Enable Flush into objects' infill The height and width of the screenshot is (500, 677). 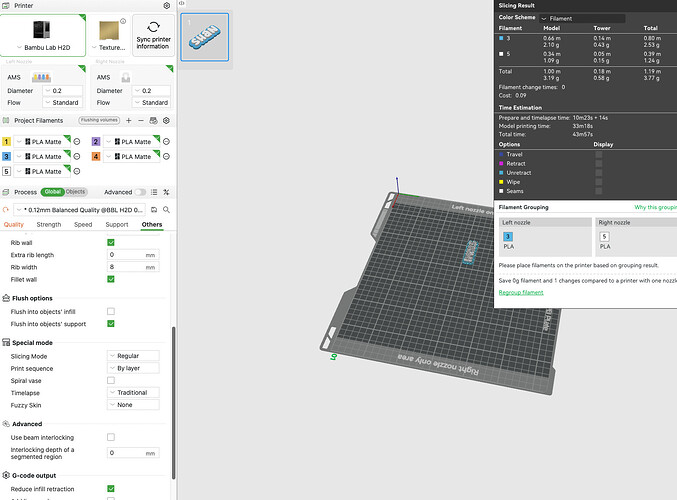pyautogui.click(x=111, y=311)
